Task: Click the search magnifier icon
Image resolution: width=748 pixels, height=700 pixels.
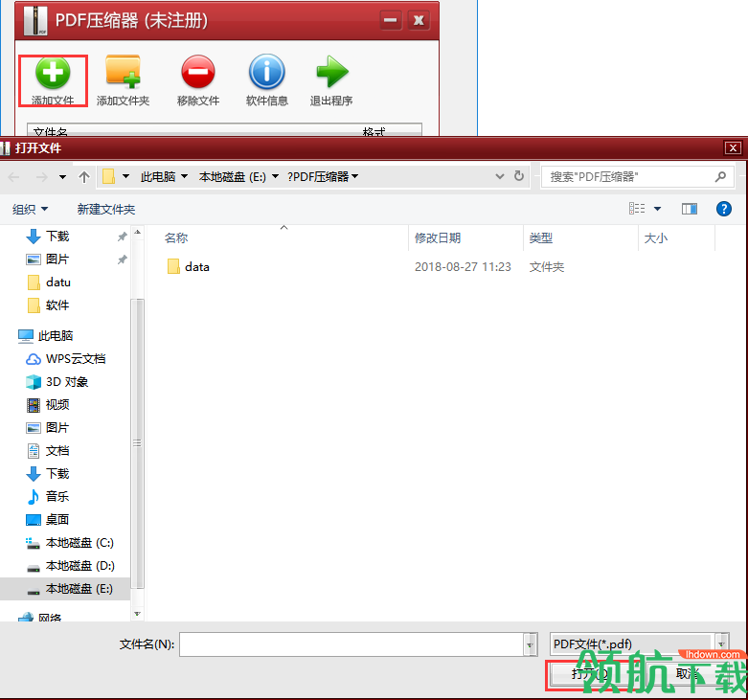Action: click(720, 177)
